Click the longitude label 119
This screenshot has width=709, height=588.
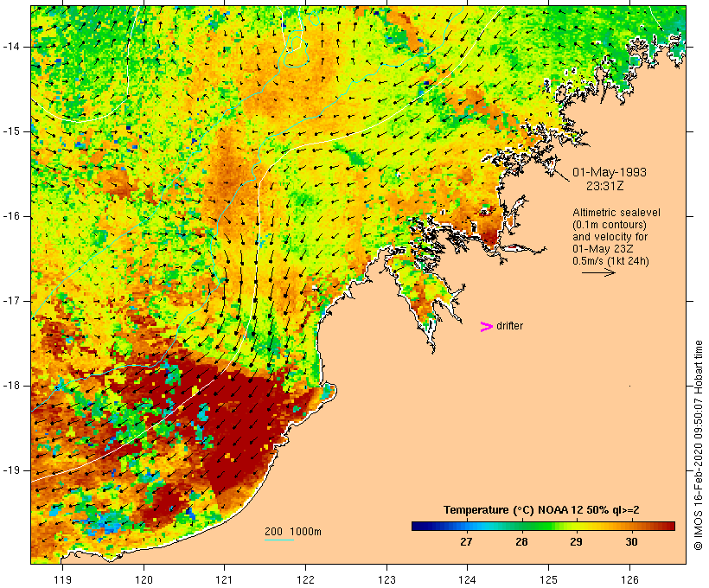click(x=62, y=580)
